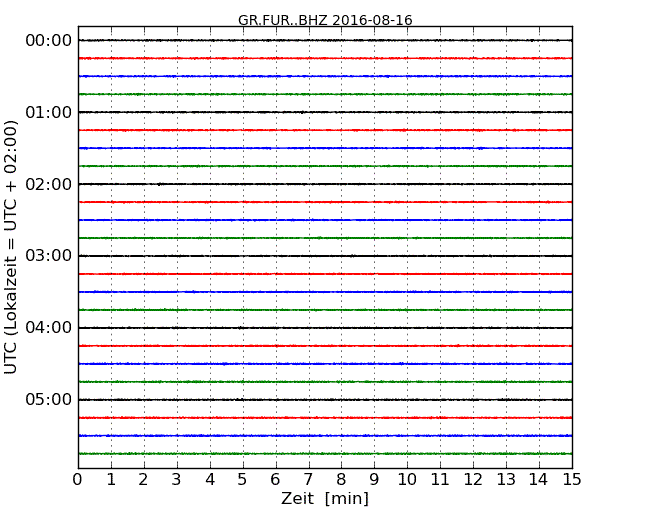Select the "03:00" y-axis tick label
The image size is (650, 520).
(x=49, y=256)
